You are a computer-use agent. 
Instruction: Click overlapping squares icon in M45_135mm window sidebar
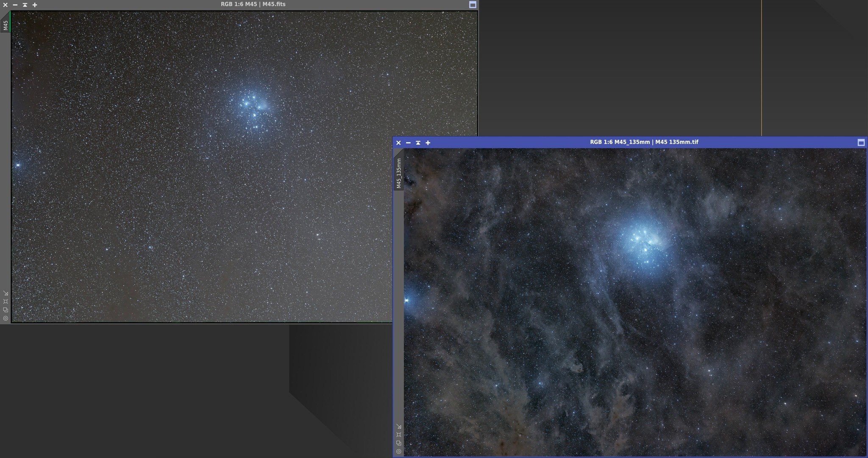(x=398, y=443)
